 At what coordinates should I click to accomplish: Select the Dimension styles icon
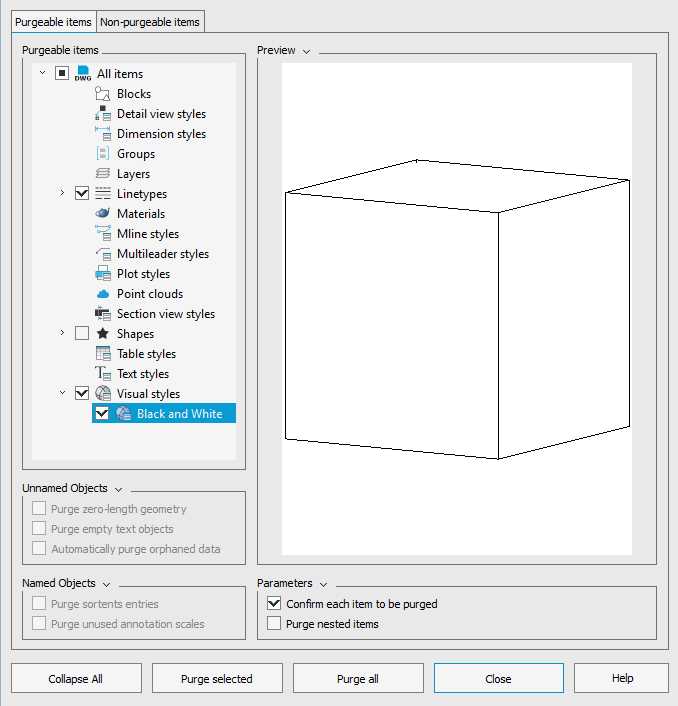pyautogui.click(x=102, y=134)
